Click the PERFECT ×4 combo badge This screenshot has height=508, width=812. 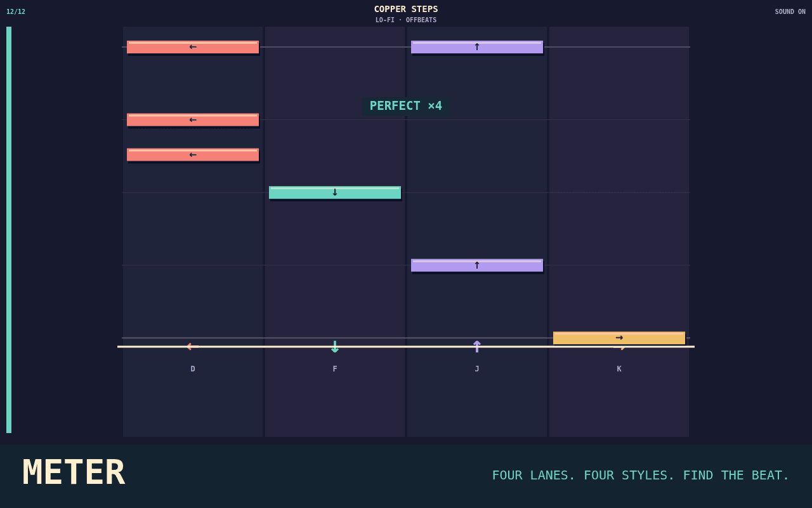(x=406, y=106)
